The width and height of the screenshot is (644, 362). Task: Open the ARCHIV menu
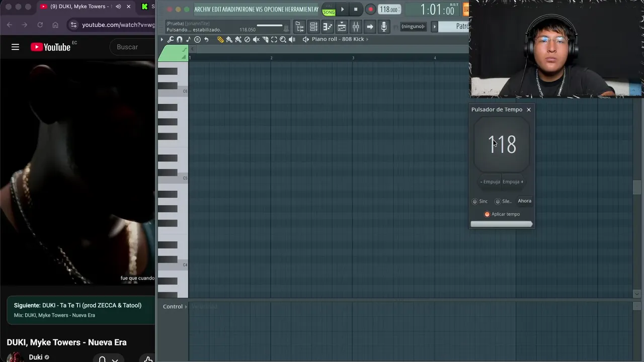pos(203,9)
